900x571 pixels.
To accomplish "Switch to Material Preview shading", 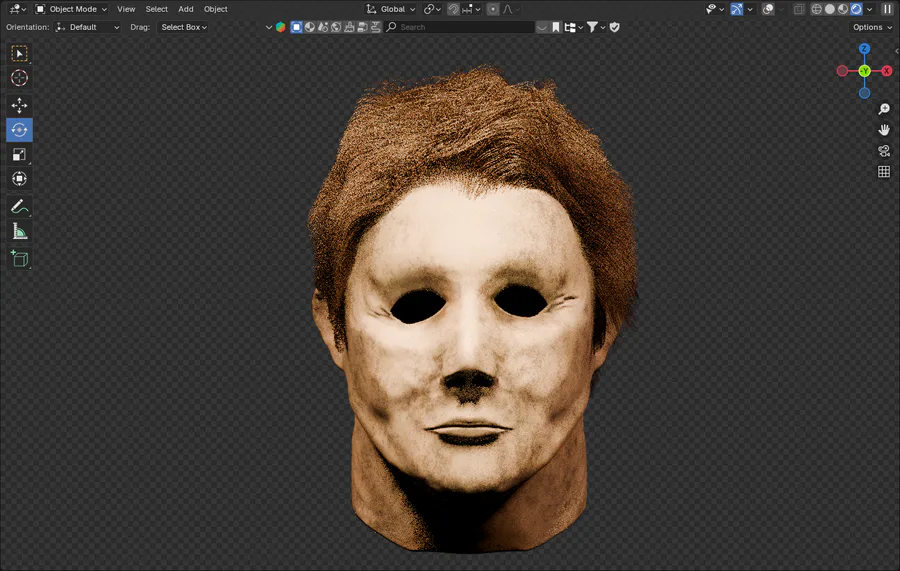I will 843,9.
